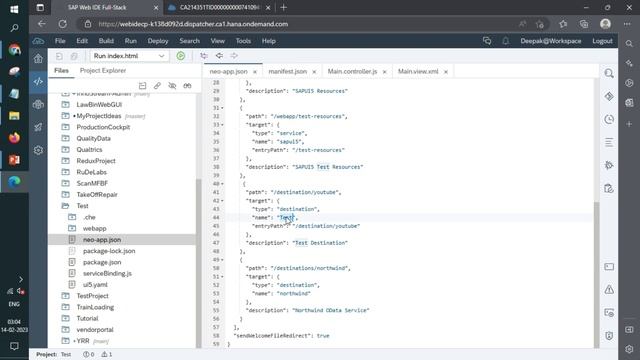Screen dimensions: 640x360
Task: Open the rocket icon perspective in the left sidebar
Action: point(38,127)
